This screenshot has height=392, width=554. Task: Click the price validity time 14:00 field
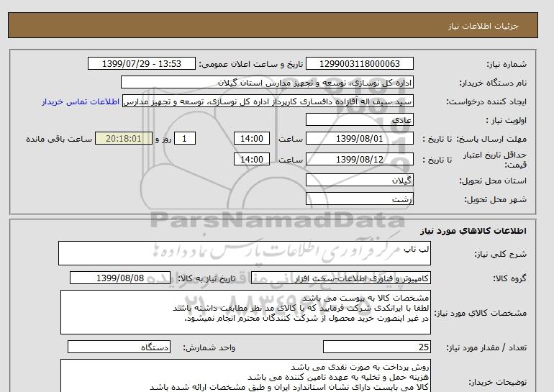coord(252,159)
